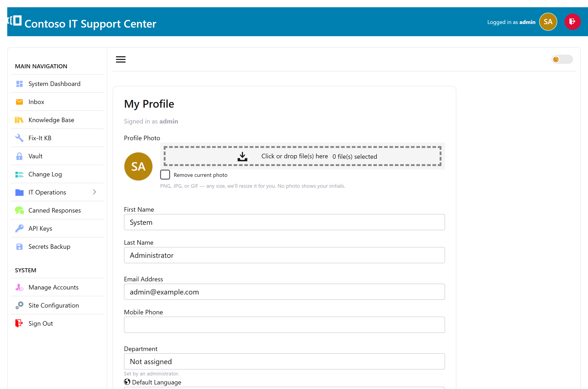The width and height of the screenshot is (588, 389).
Task: Click the Sign Out door icon
Action: 19,323
